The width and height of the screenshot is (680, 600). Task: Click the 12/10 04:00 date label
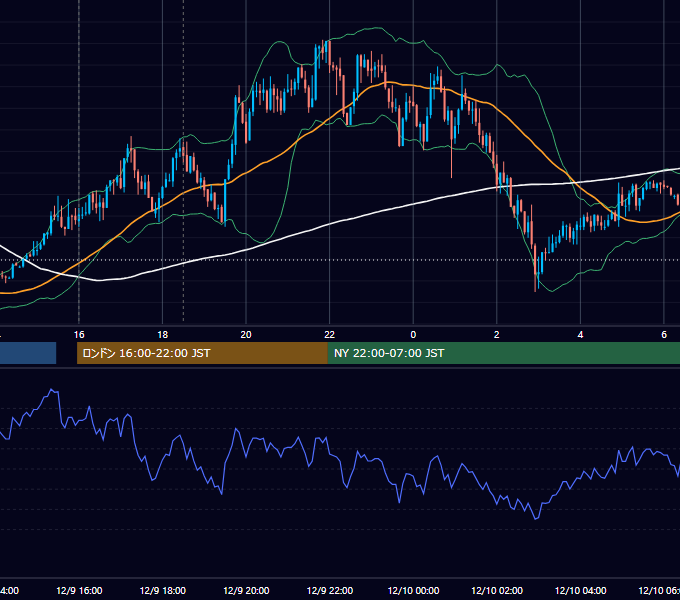(581, 590)
